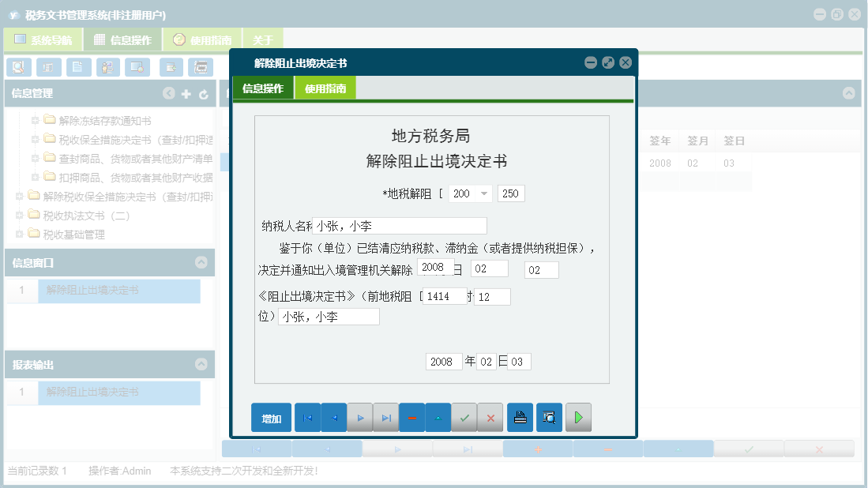
Task: Print the current decision document
Action: tap(520, 417)
